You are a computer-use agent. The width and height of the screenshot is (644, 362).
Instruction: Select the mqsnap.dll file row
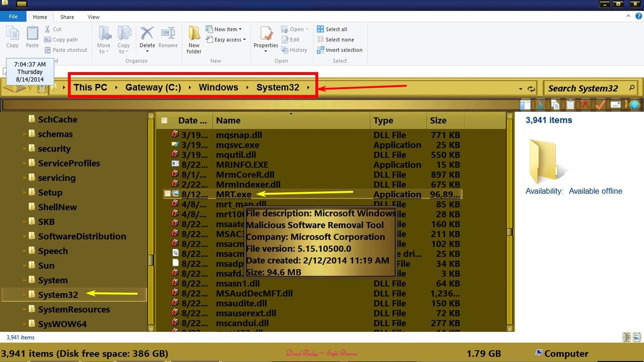pyautogui.click(x=312, y=135)
